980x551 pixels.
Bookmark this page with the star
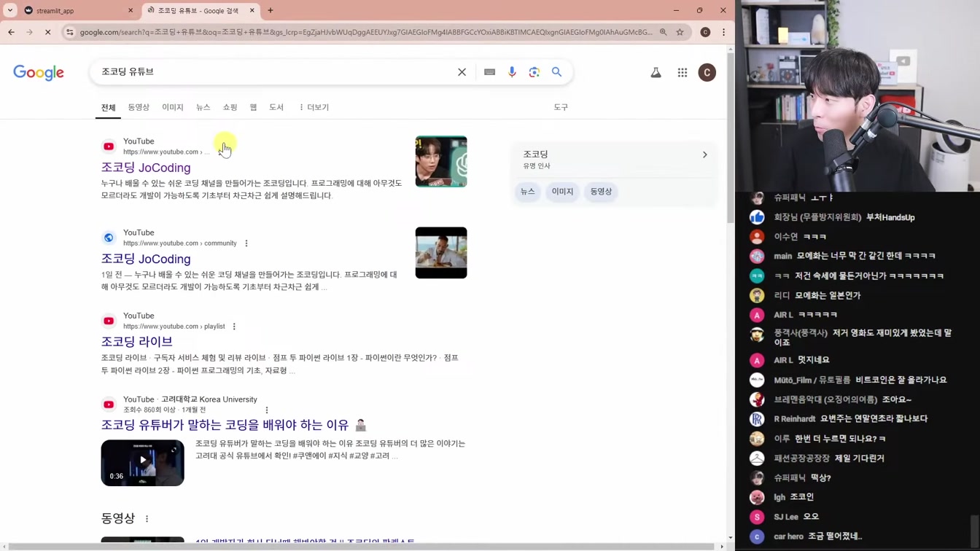coord(680,32)
